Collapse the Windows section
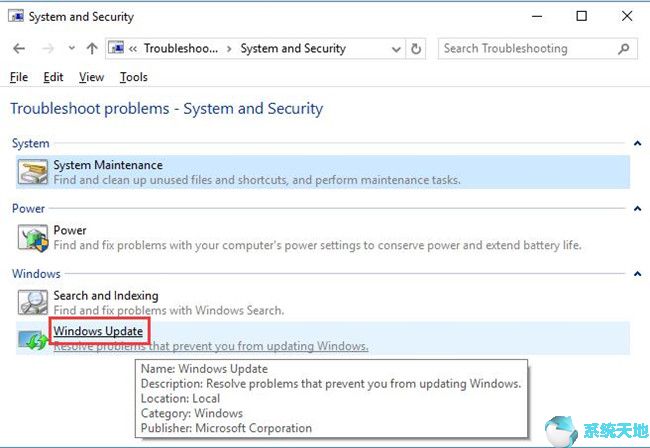Image resolution: width=650 pixels, height=448 pixels. [x=637, y=274]
